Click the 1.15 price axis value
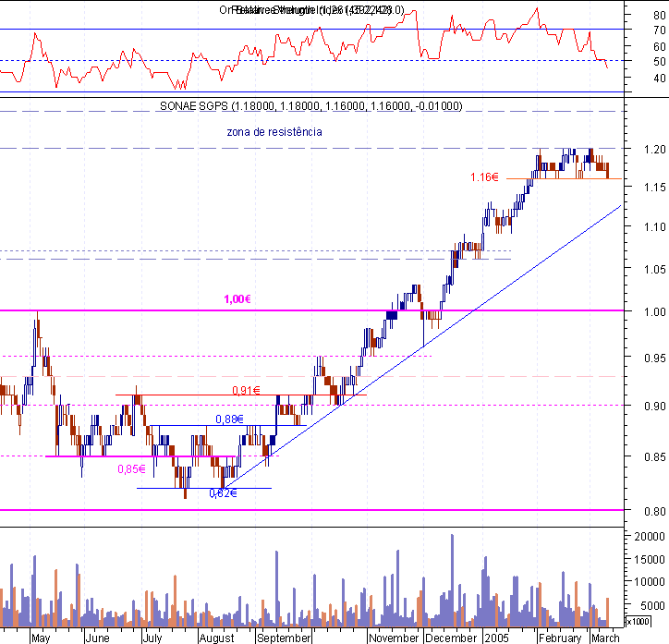The image size is (669, 644). (x=655, y=188)
